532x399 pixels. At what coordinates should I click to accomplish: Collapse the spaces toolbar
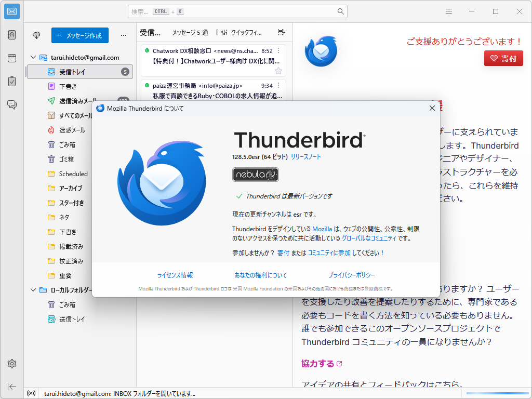tap(11, 387)
